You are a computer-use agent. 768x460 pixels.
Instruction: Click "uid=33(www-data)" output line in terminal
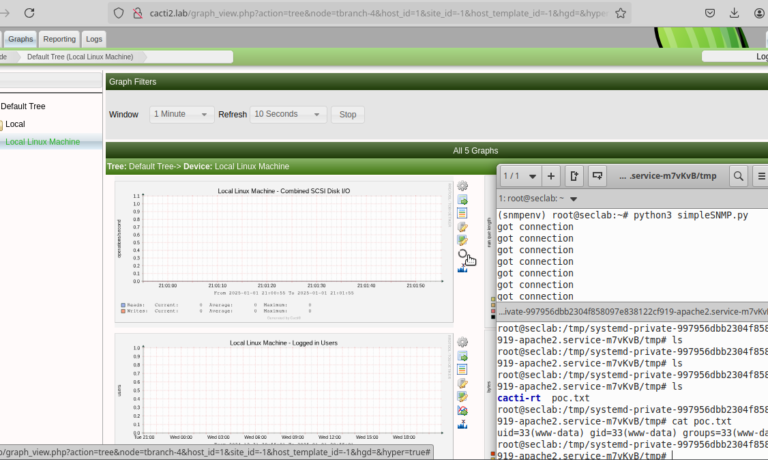coord(632,433)
